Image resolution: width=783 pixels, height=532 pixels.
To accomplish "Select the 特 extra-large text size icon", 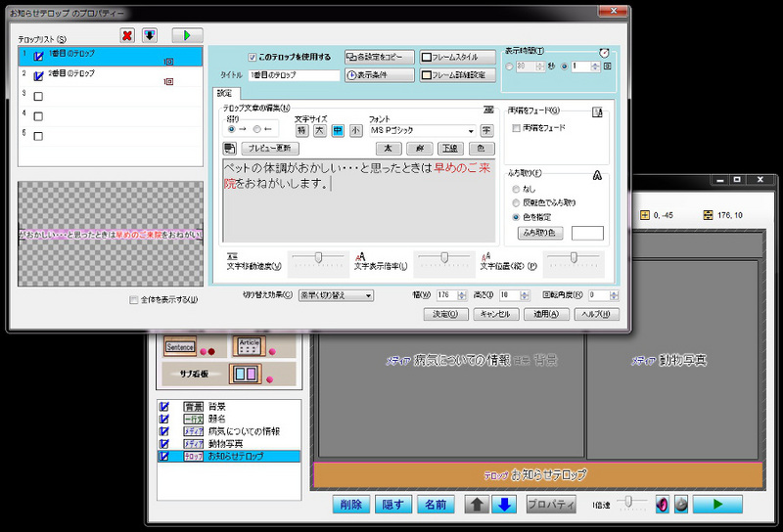I will click(x=301, y=130).
